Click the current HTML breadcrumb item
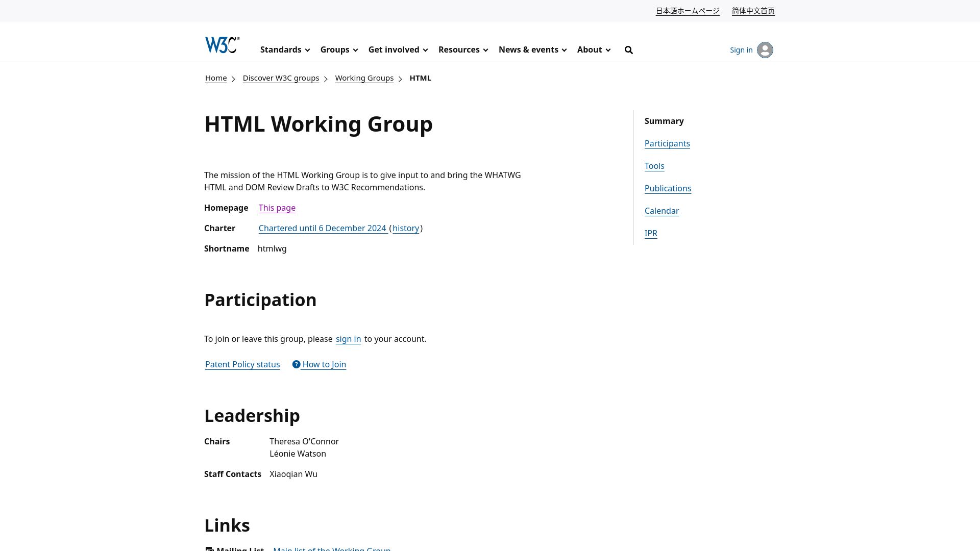 click(x=421, y=78)
